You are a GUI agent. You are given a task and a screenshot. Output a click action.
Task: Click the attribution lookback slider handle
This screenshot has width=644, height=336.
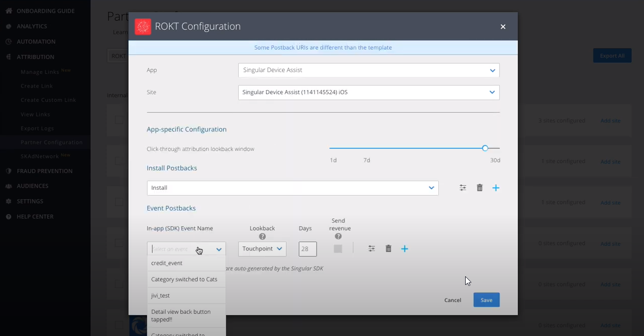[x=485, y=148]
